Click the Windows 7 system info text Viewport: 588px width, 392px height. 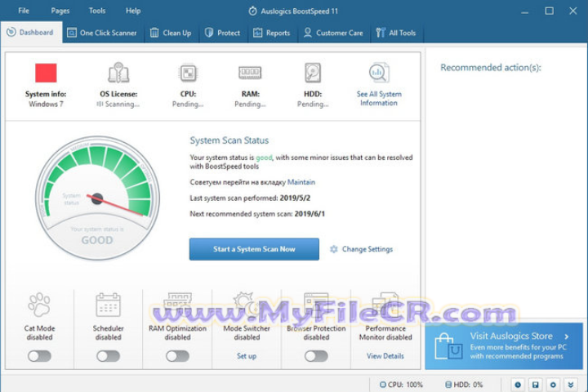click(x=46, y=104)
